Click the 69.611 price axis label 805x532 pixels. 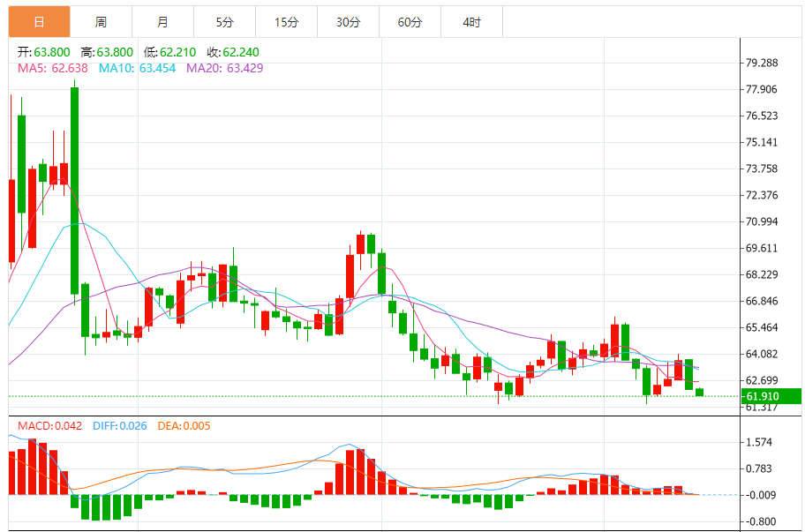(762, 248)
